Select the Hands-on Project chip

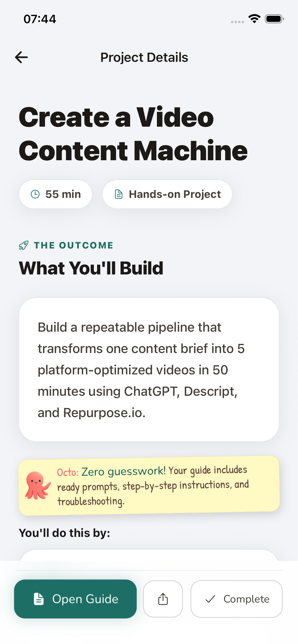(x=167, y=194)
